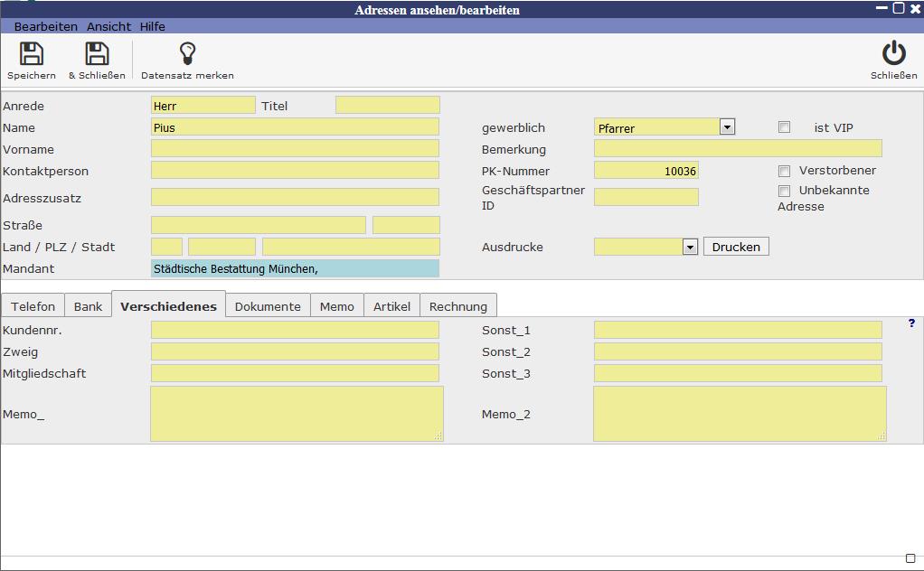Click into the Vorname input field
Viewport: 924px width, 571px height.
pos(295,149)
